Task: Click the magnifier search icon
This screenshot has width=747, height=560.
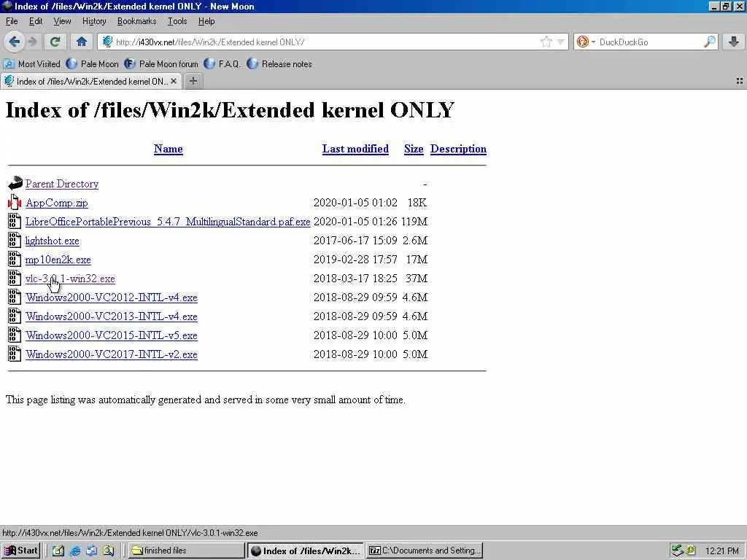Action: [709, 42]
